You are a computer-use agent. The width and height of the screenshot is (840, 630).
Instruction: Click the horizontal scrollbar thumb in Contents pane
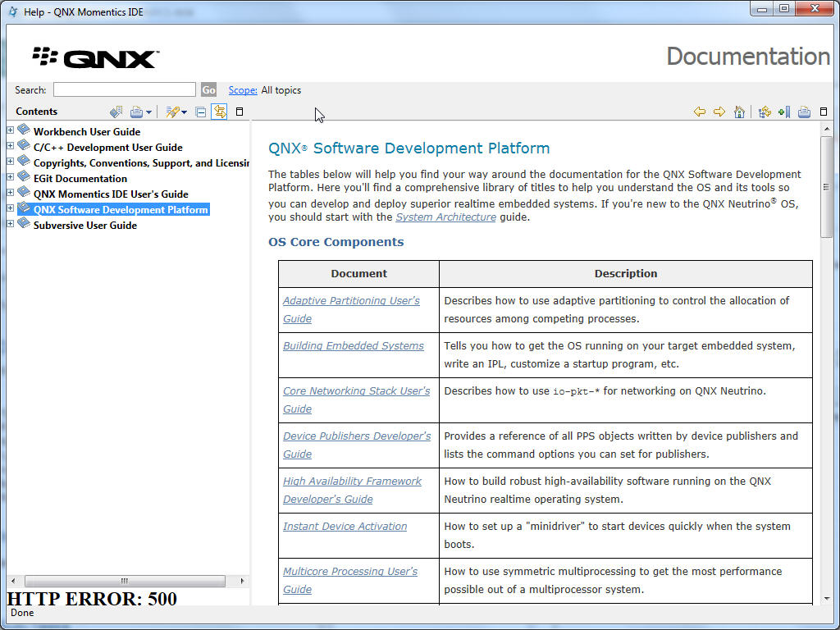(125, 581)
